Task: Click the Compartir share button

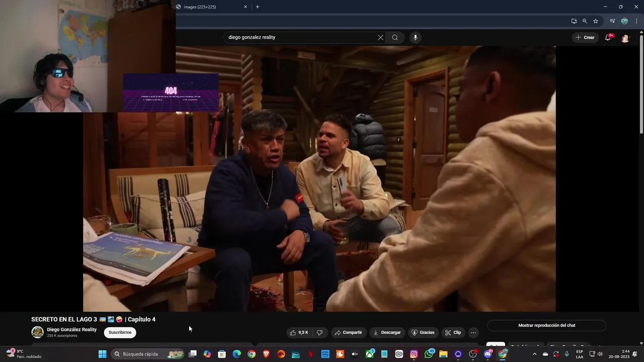Action: 348,332
